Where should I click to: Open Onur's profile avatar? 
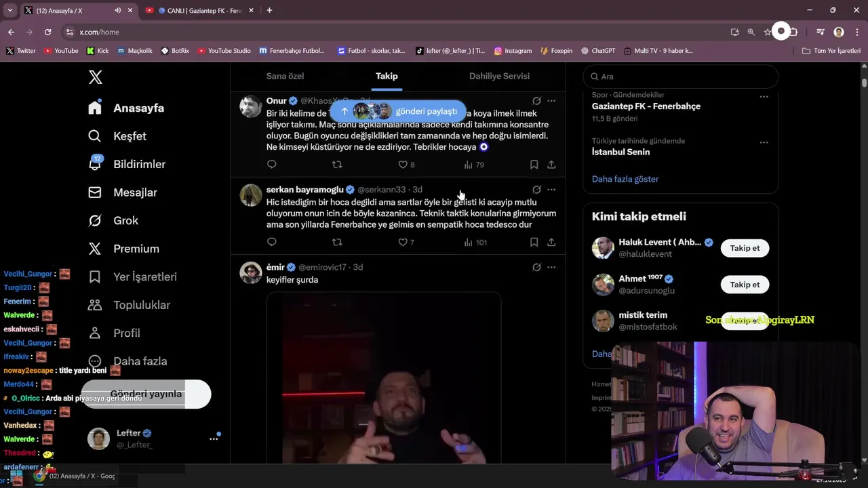point(251,106)
